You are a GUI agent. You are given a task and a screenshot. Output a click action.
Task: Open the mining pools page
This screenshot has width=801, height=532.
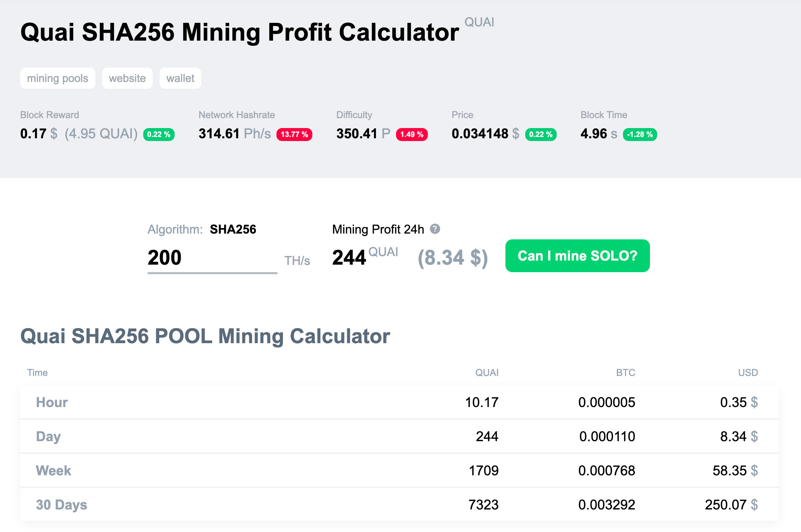click(57, 78)
